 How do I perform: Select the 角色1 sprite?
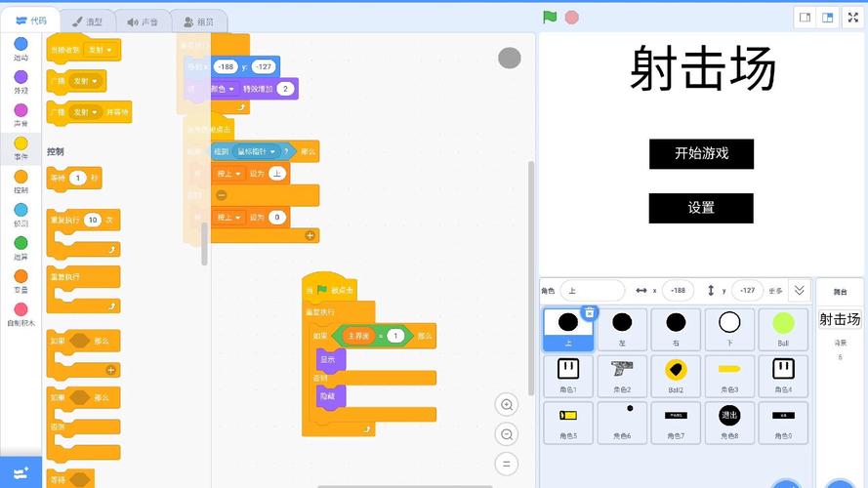[x=568, y=376]
